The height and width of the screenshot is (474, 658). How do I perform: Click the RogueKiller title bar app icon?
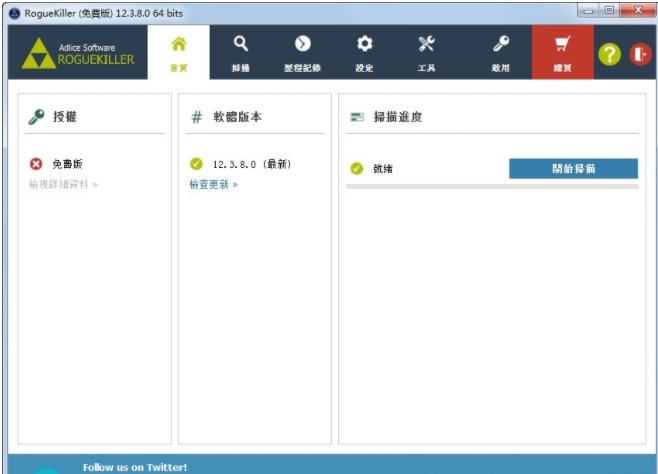[14, 13]
